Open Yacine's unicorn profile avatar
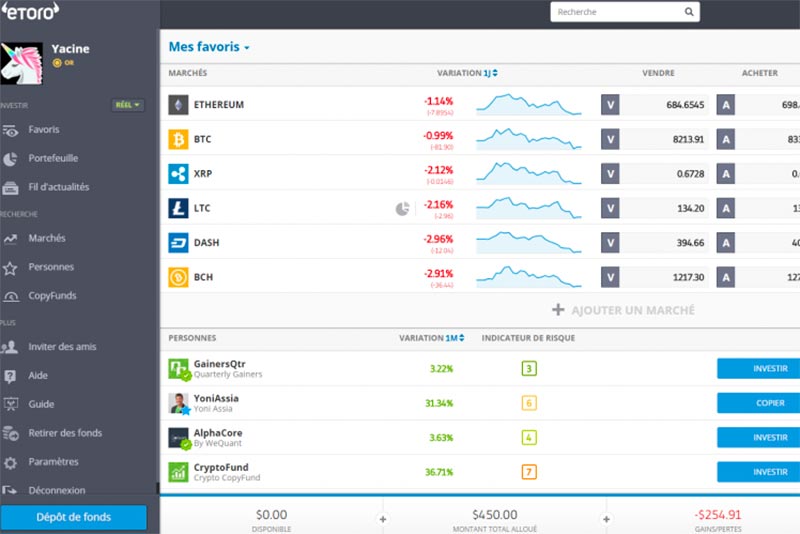Viewport: 800px width, 534px height. coord(22,62)
